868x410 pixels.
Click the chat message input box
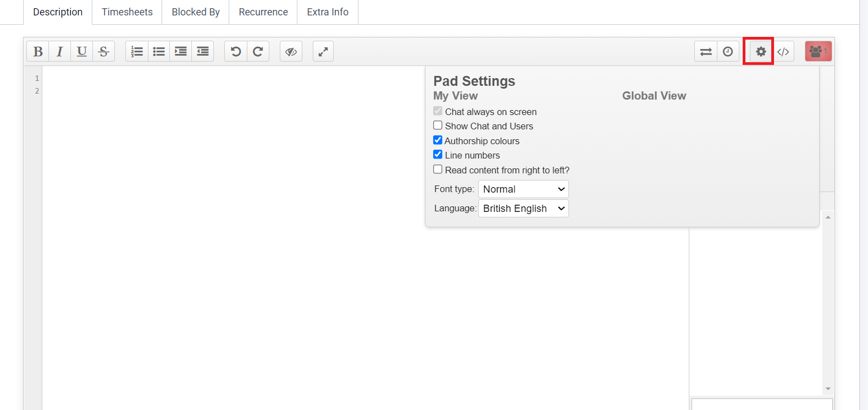tap(762, 404)
